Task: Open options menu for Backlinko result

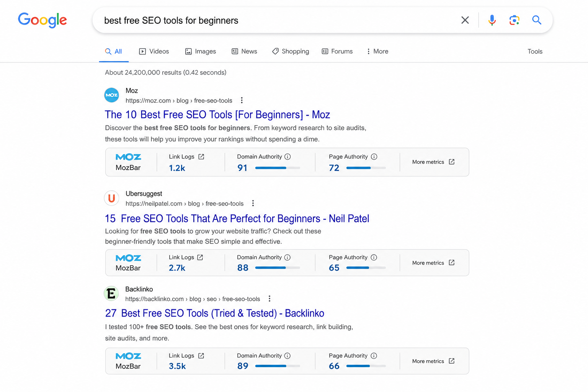Action: tap(269, 299)
